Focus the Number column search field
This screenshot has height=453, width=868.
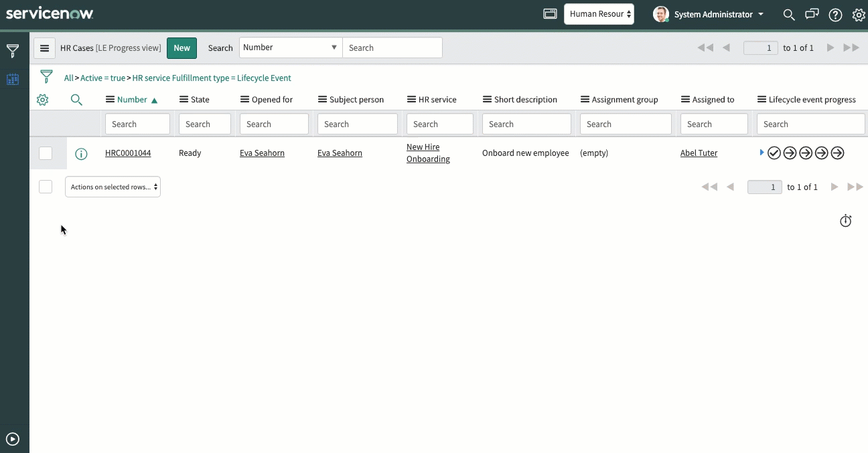click(137, 124)
